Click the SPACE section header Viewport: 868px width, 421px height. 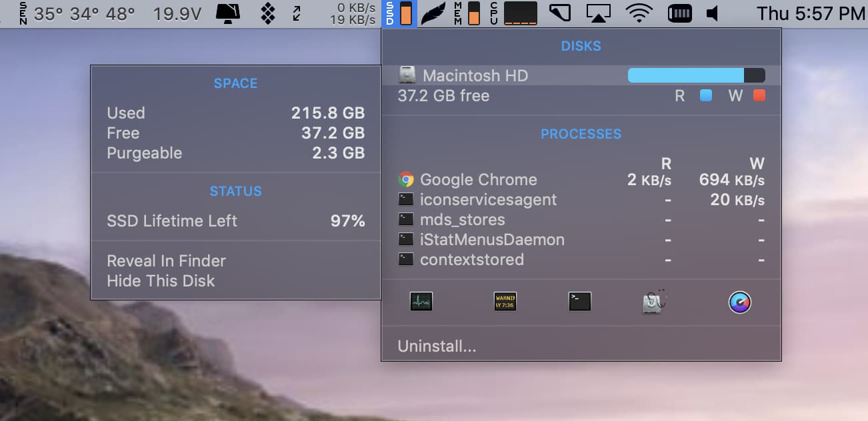235,83
